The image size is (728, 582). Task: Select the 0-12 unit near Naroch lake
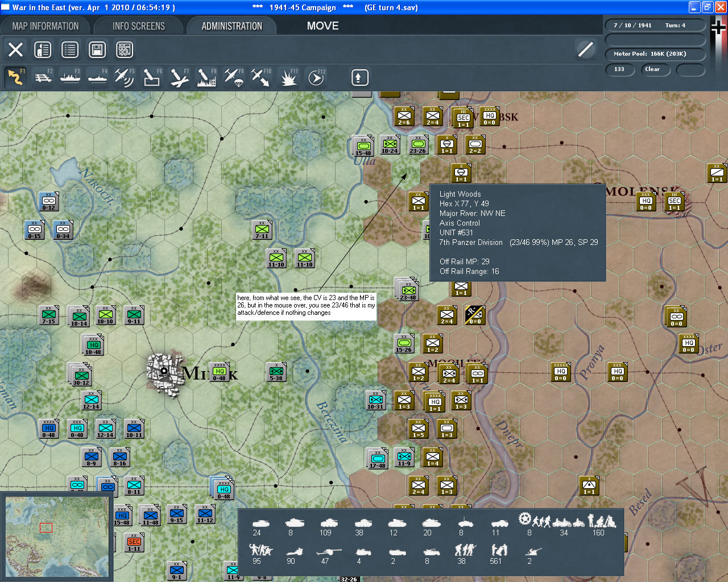click(49, 202)
